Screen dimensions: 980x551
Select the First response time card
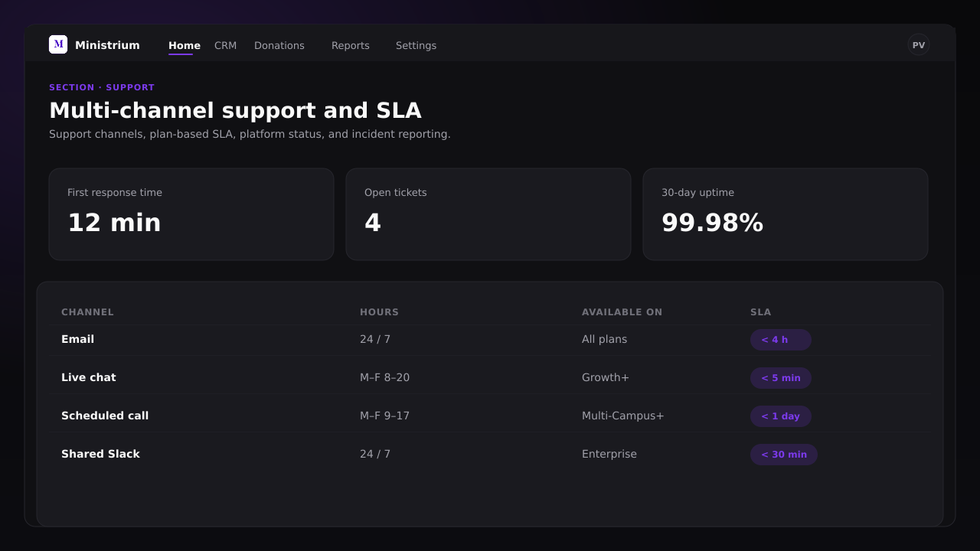pyautogui.click(x=191, y=214)
